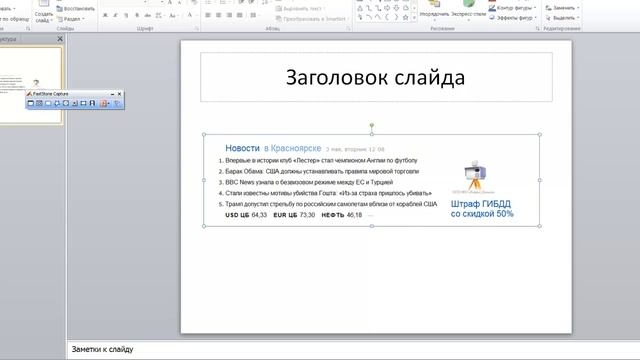Open the Раздел dropdown
Screen dimensions: 640x360
click(x=71, y=19)
